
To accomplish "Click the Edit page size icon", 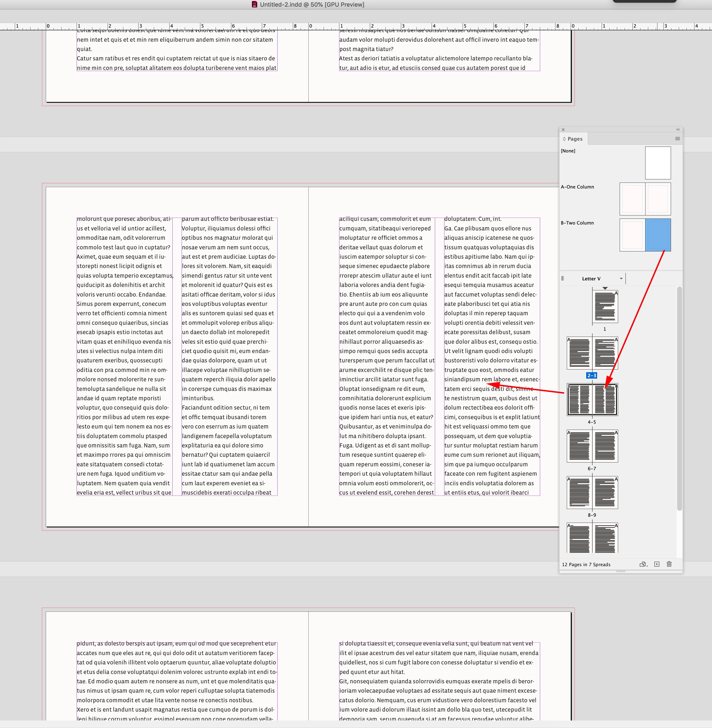I will click(643, 564).
